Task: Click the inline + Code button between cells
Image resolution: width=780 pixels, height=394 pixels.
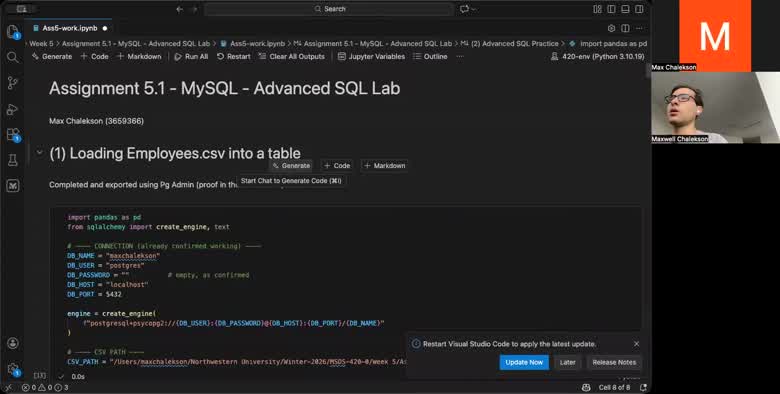Action: 337,166
